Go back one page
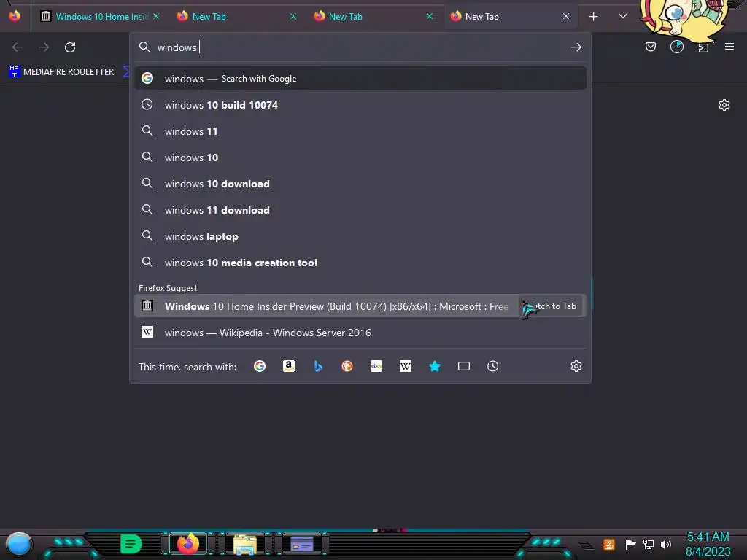This screenshot has height=560, width=747. coord(18,47)
